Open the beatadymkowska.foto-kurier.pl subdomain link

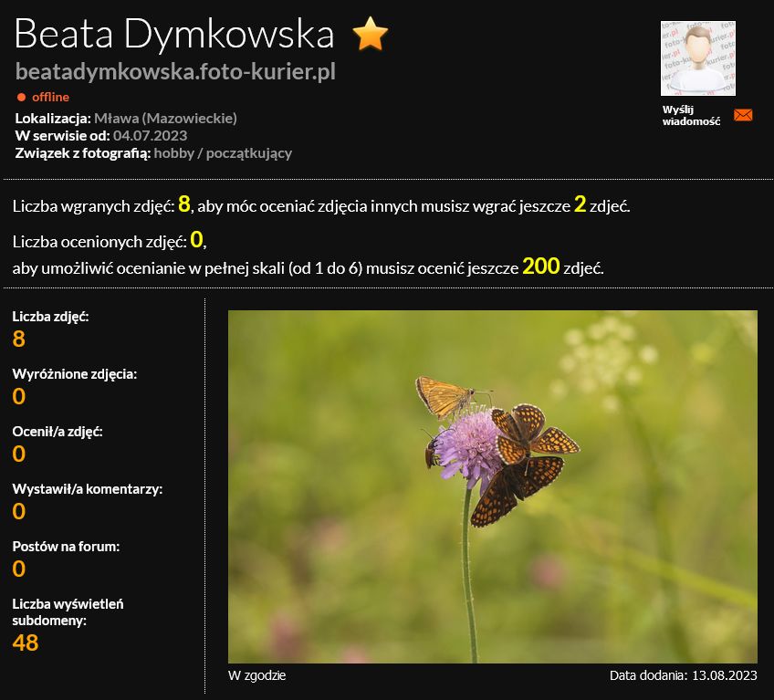click(x=175, y=71)
